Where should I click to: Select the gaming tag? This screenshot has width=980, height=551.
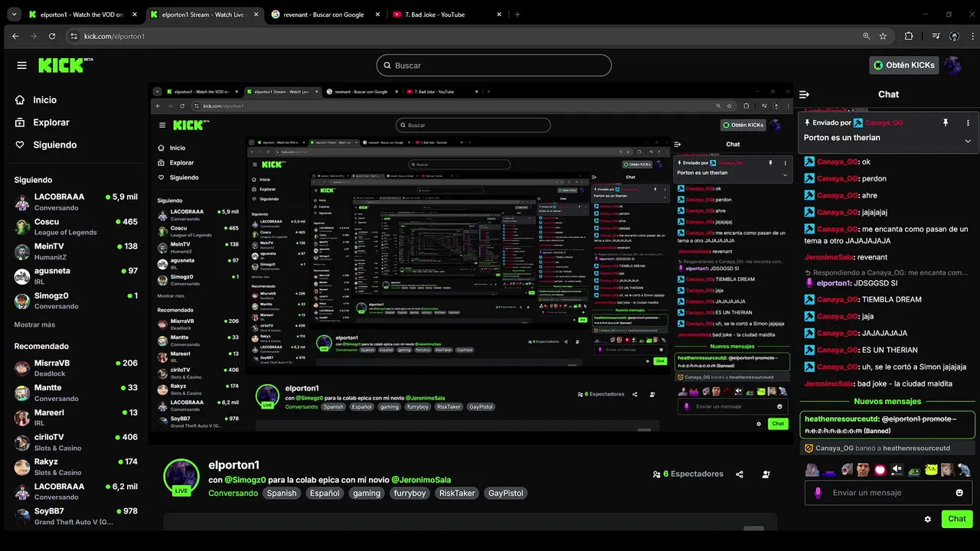click(x=367, y=494)
